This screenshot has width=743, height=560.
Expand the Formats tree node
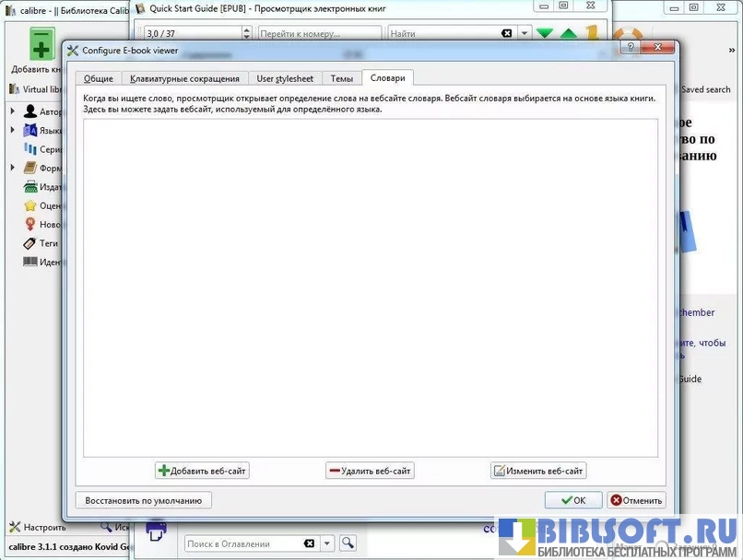[x=13, y=168]
